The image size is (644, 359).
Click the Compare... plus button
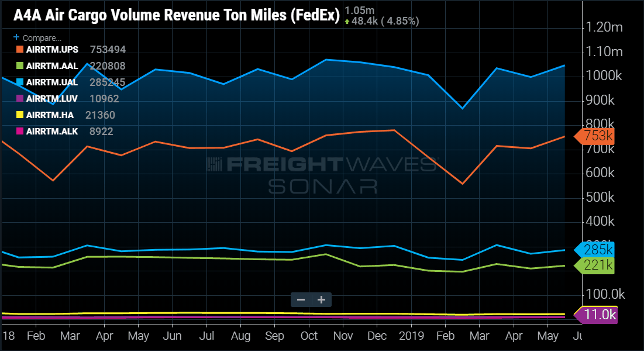[x=16, y=37]
